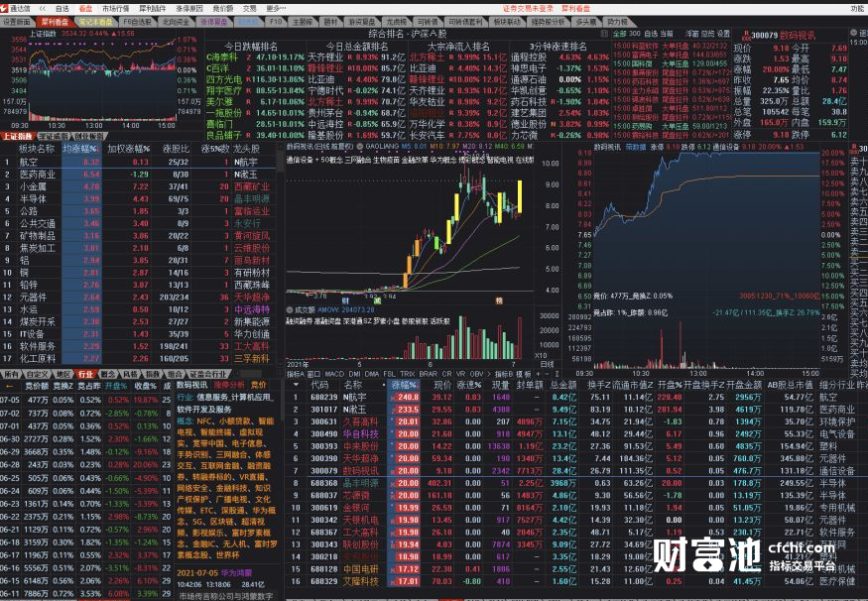Open 设置 in alerts panel
The height and width of the screenshot is (601, 868).
tap(723, 34)
